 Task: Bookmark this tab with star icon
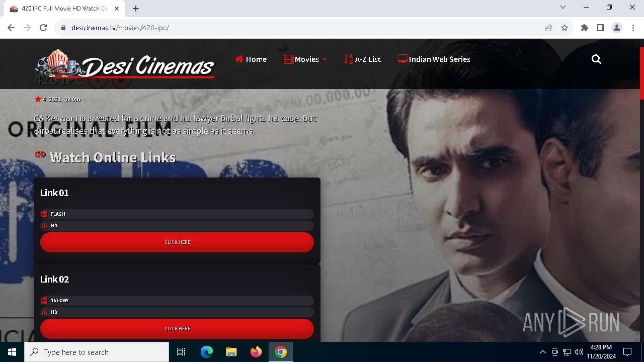pyautogui.click(x=565, y=28)
